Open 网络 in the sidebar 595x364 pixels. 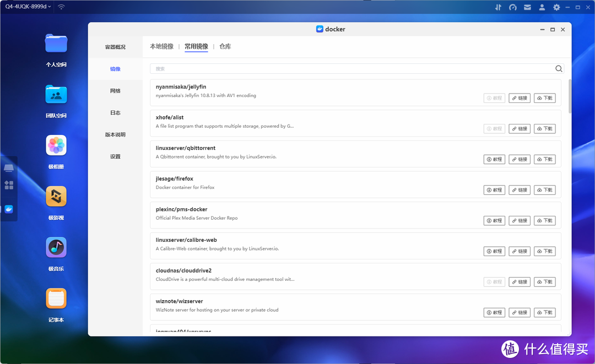pos(115,91)
